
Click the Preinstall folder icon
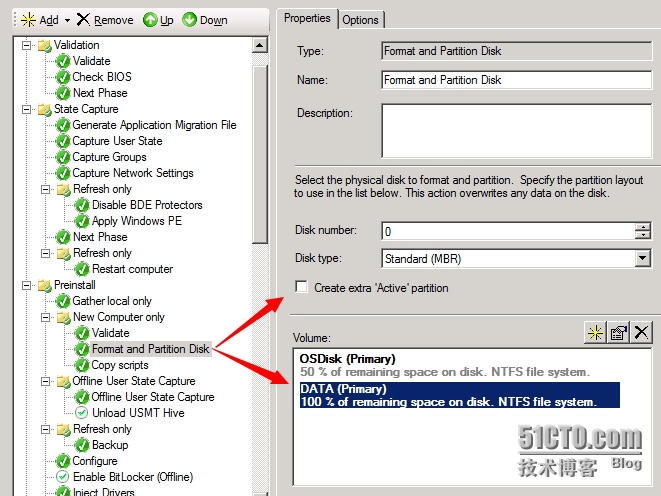pyautogui.click(x=44, y=286)
